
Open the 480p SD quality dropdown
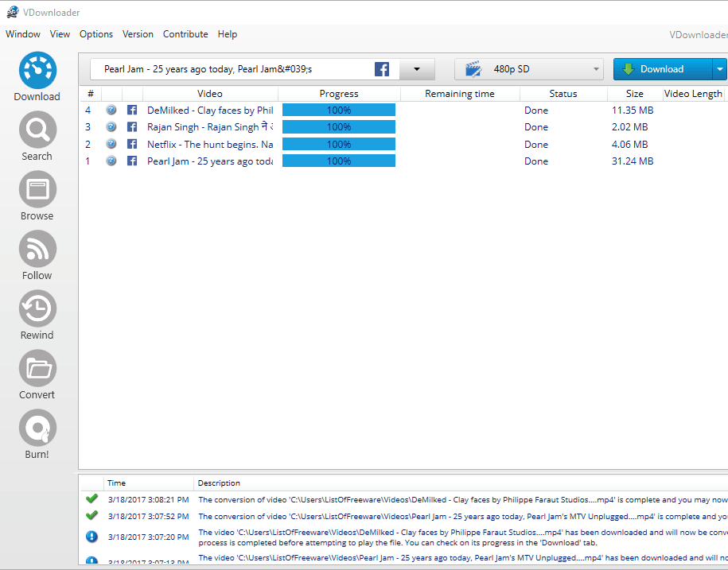coord(529,69)
